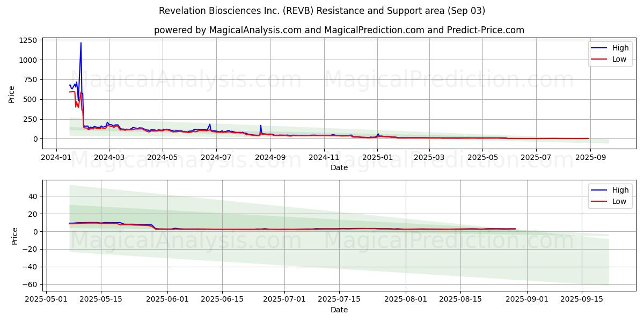This screenshot has height=322, width=644.
Task: Click the 2024-07 x-axis label
Action: point(216,157)
